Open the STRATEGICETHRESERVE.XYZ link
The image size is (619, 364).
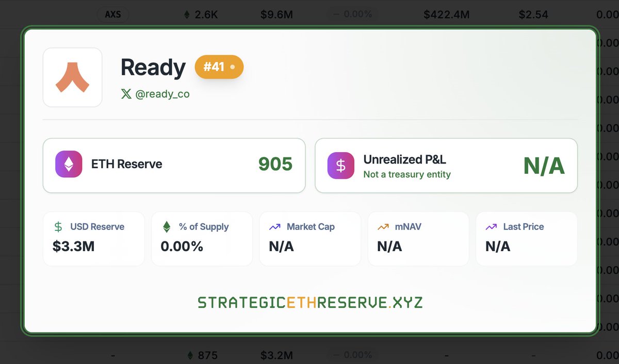(310, 302)
